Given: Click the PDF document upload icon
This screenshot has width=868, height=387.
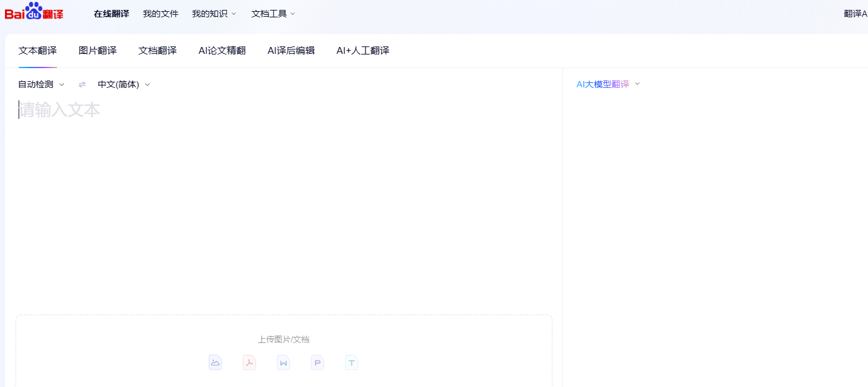Looking at the screenshot, I should click(249, 362).
